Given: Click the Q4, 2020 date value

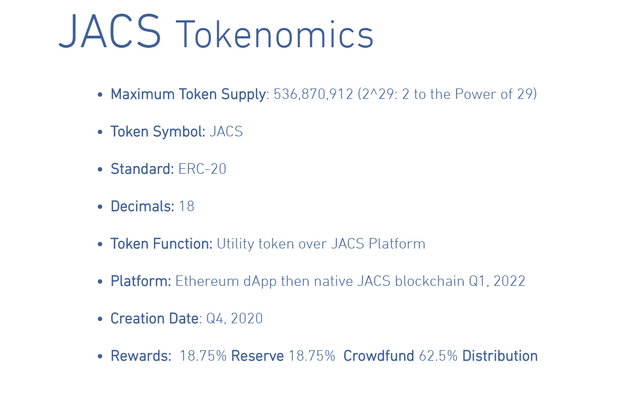Looking at the screenshot, I should [234, 319].
